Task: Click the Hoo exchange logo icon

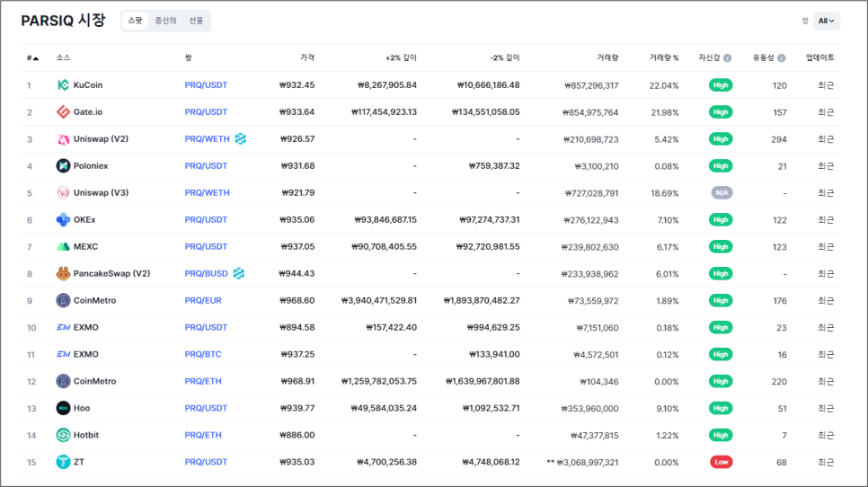Action: [63, 408]
